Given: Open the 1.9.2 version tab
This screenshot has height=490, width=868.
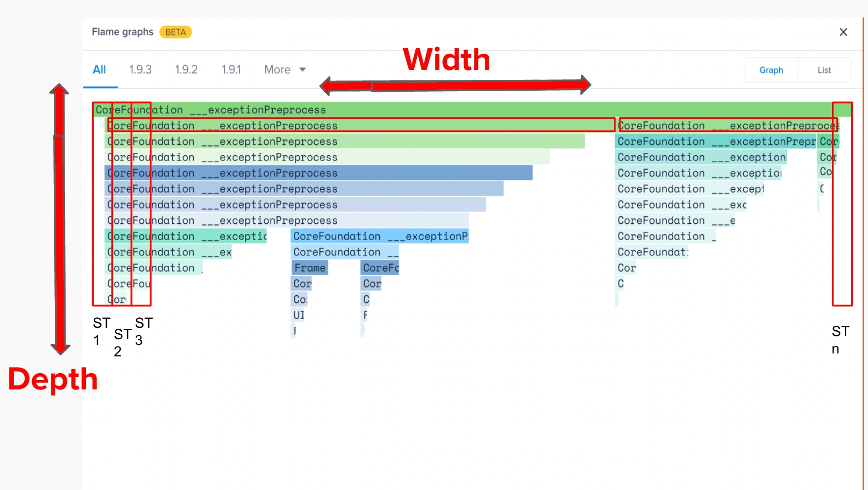Looking at the screenshot, I should pyautogui.click(x=186, y=70).
